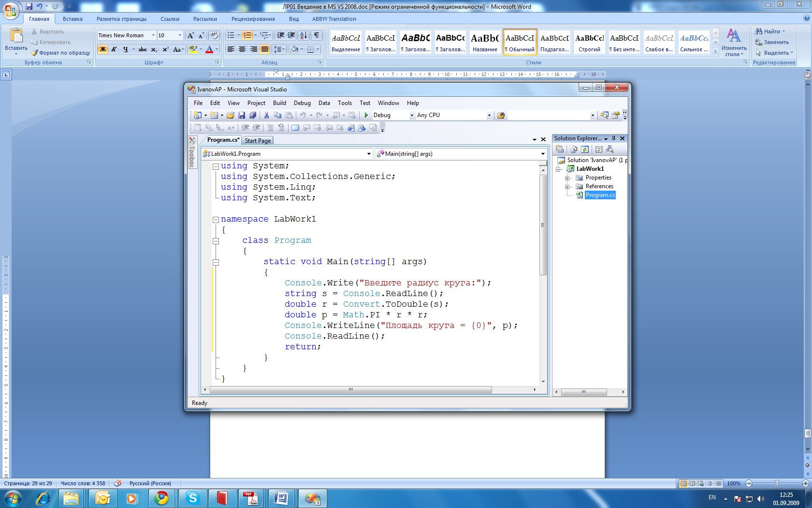Click the shading fill color button
The width and height of the screenshot is (812, 508).
pos(294,49)
